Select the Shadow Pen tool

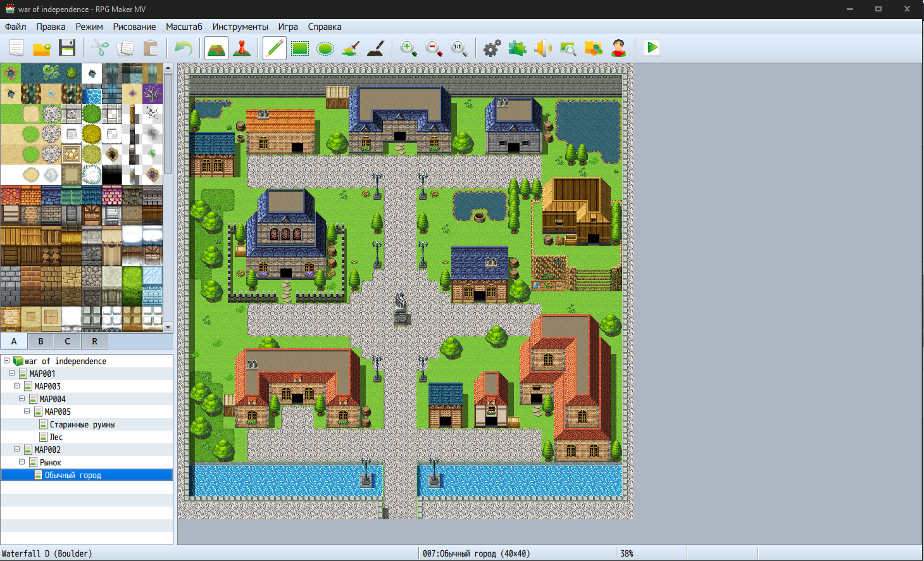click(x=376, y=48)
